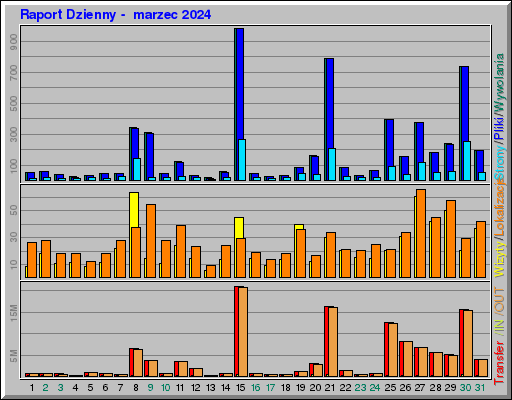Click the blue hits bar for day 27
512x400 pixels.
(x=420, y=142)
